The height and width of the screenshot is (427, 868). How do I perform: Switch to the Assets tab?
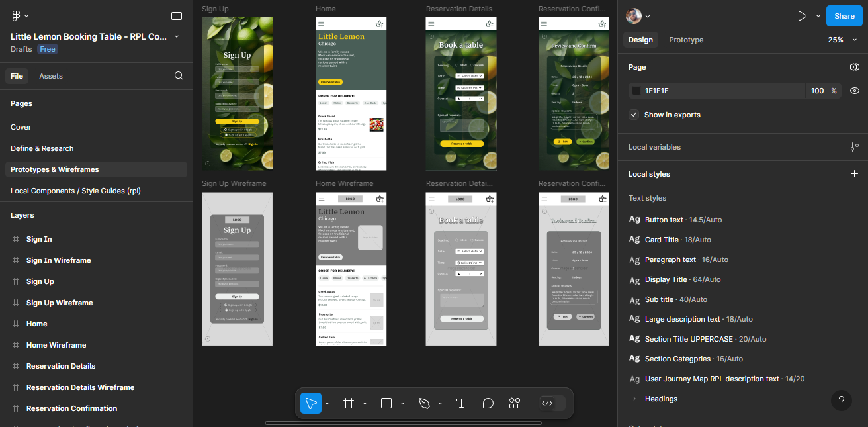[x=51, y=75]
